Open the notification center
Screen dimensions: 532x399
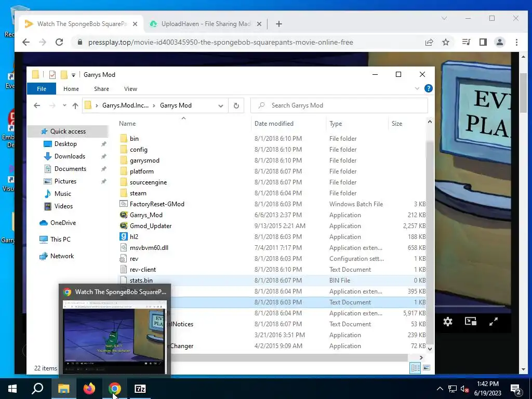pos(516,389)
